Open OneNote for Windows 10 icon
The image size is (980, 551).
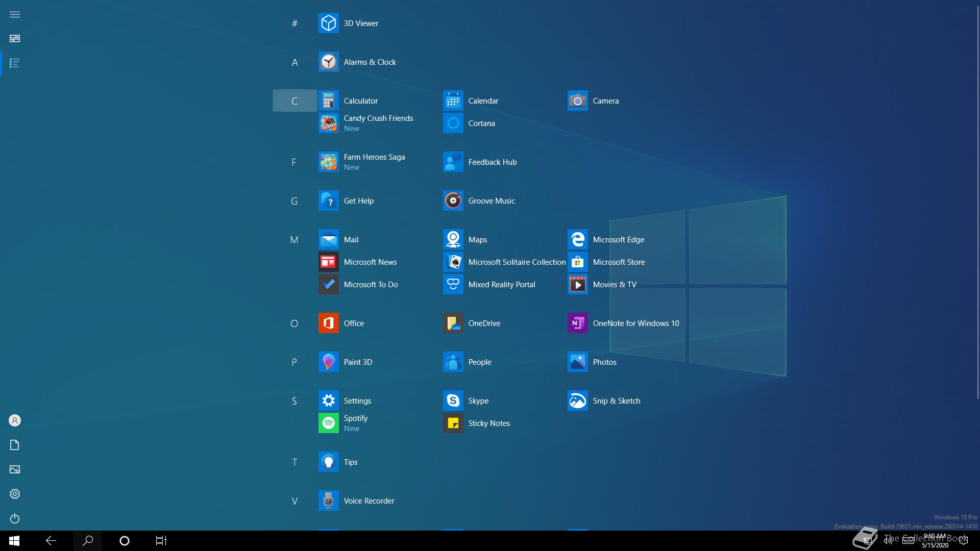577,323
